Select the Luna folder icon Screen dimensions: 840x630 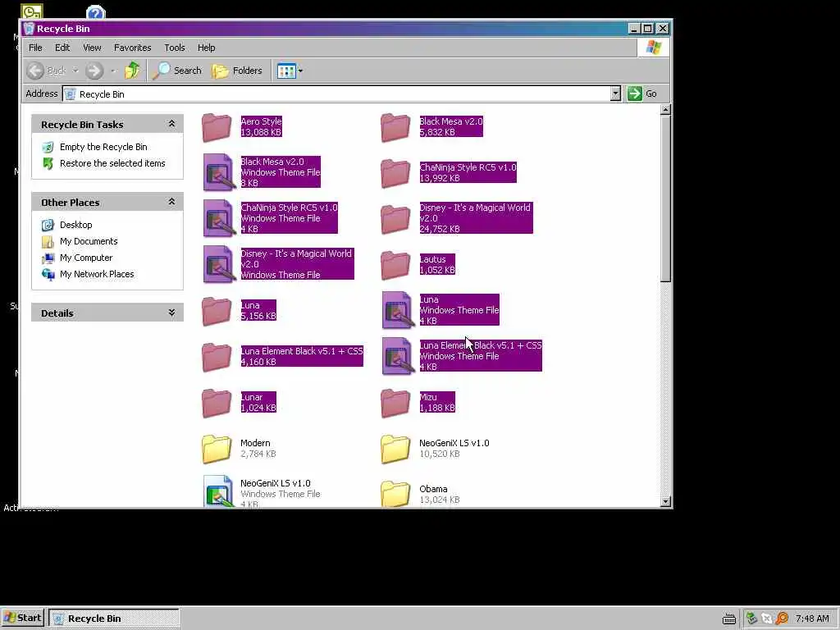[x=217, y=311]
